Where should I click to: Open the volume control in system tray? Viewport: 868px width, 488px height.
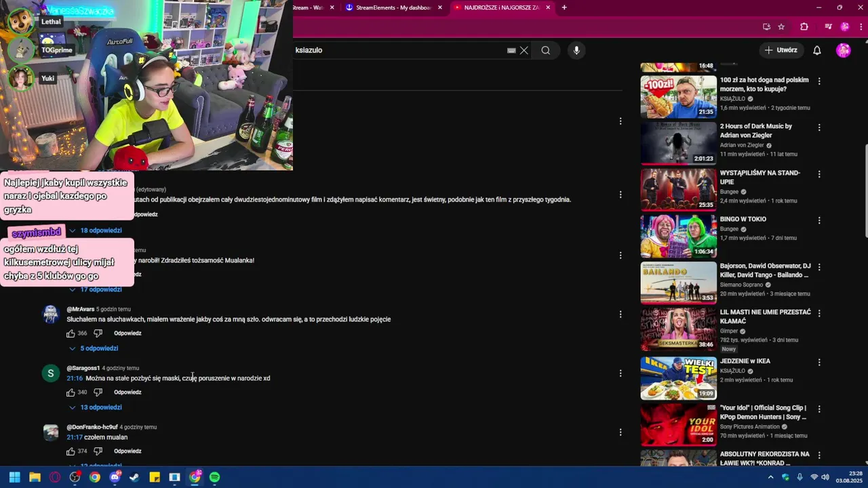pyautogui.click(x=825, y=477)
